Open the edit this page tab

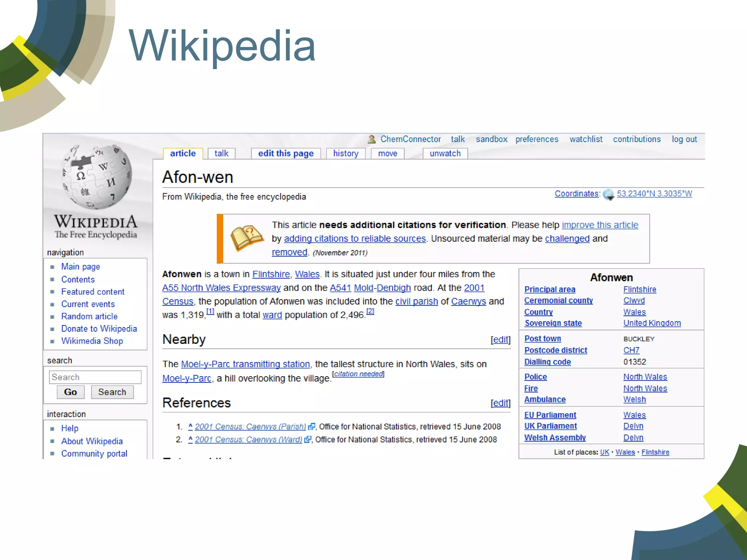286,153
